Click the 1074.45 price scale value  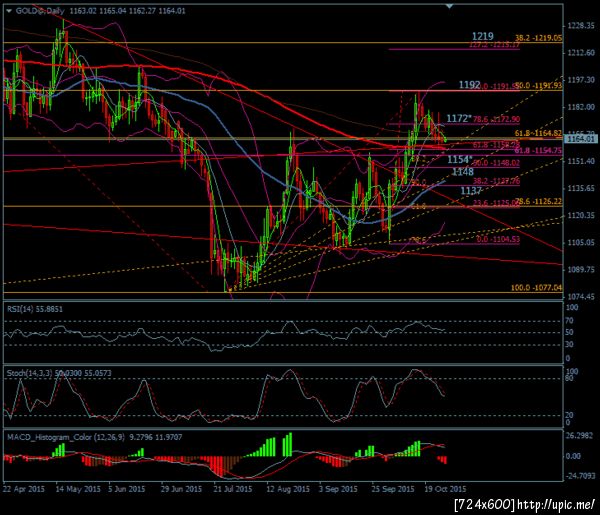pyautogui.click(x=581, y=297)
